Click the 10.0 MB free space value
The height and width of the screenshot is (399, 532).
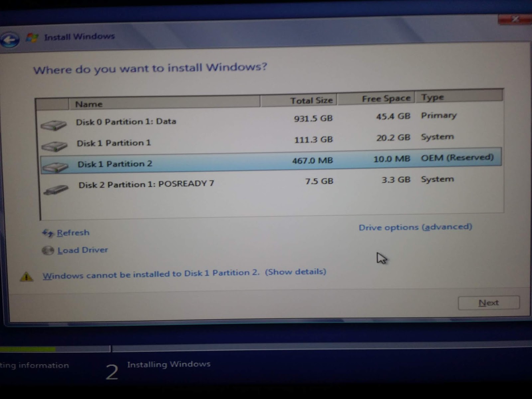(x=392, y=159)
